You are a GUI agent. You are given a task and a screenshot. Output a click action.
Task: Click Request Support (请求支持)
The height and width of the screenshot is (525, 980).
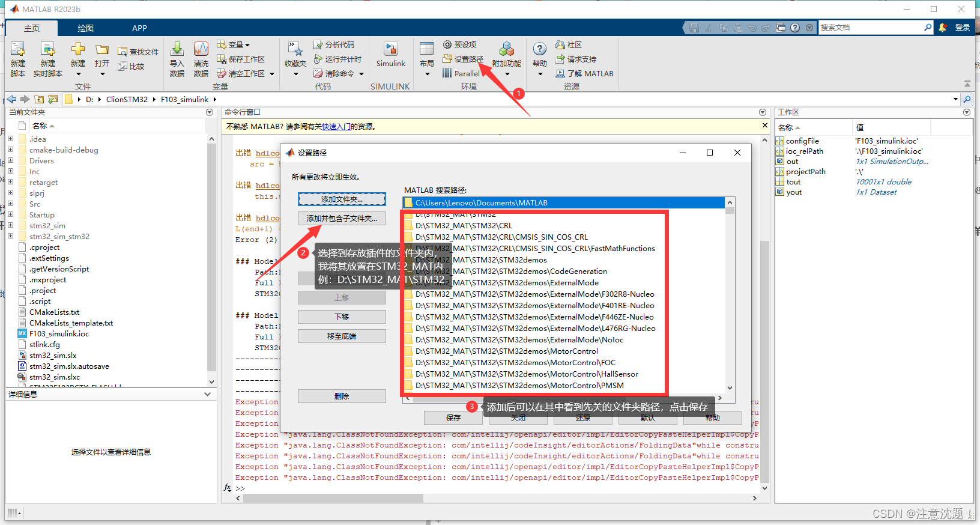tap(576, 59)
